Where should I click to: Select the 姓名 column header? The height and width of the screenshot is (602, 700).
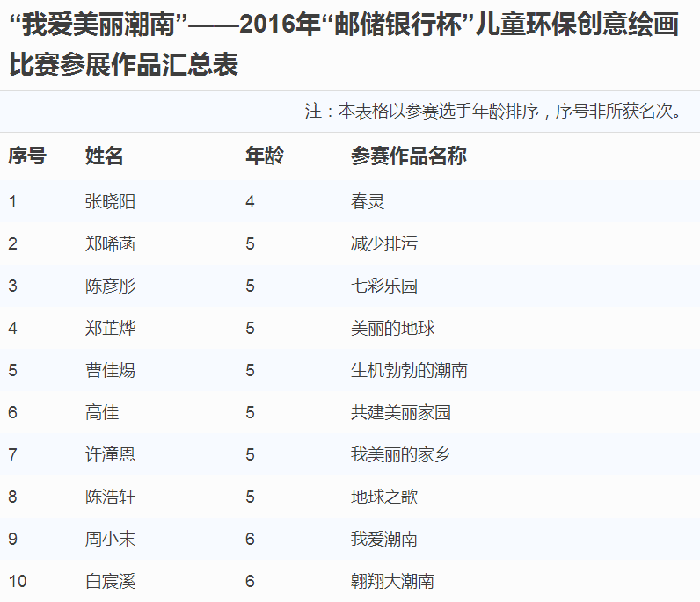(x=104, y=156)
